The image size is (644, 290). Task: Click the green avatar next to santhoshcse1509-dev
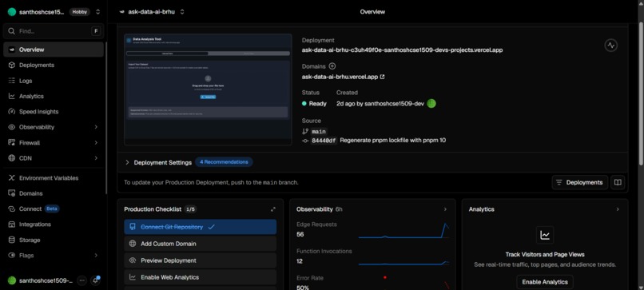coord(431,104)
